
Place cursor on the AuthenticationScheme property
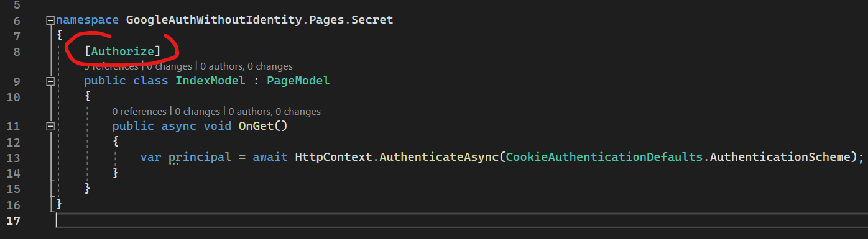pyautogui.click(x=779, y=156)
